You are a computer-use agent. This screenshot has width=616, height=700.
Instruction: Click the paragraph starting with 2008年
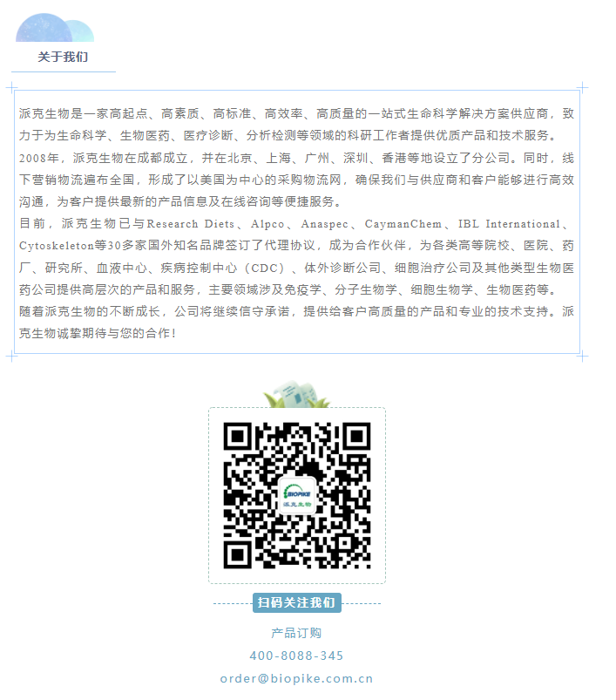[x=296, y=180]
